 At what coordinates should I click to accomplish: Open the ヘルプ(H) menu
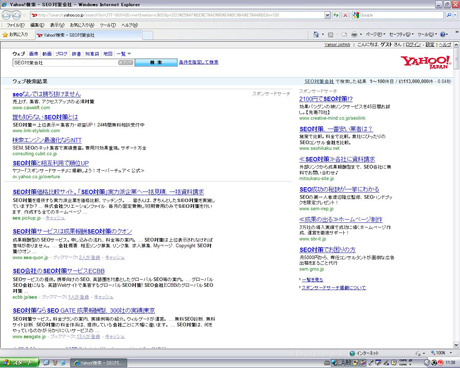(129, 25)
